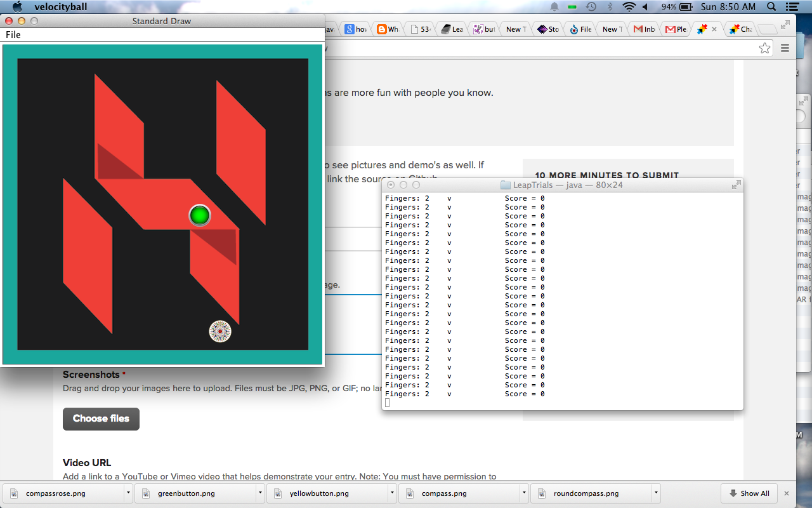Screen dimensions: 812x508
Task: Switch to the 'Sto' tab
Action: pos(549,29)
